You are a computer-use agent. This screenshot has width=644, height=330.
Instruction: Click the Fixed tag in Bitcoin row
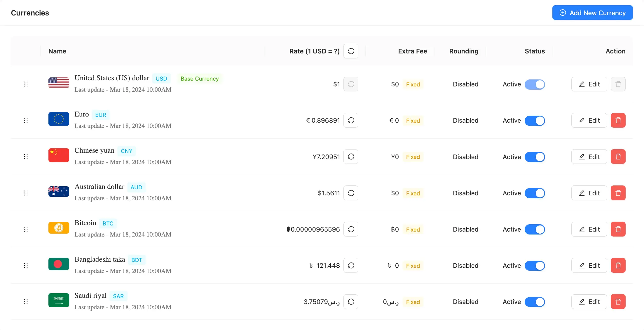[413, 230]
